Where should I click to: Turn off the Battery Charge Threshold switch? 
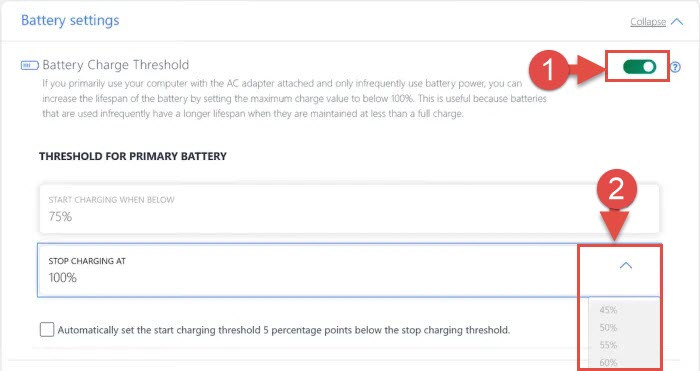[639, 67]
